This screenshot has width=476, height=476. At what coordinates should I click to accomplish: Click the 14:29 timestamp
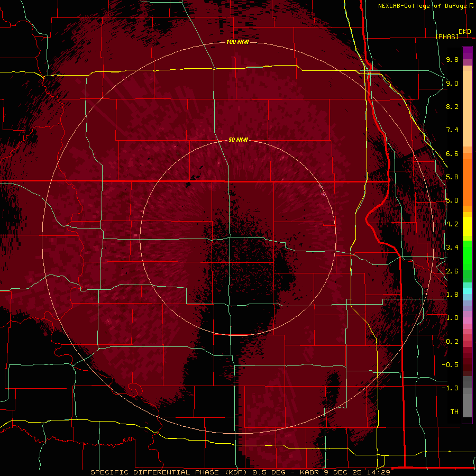[378, 472]
